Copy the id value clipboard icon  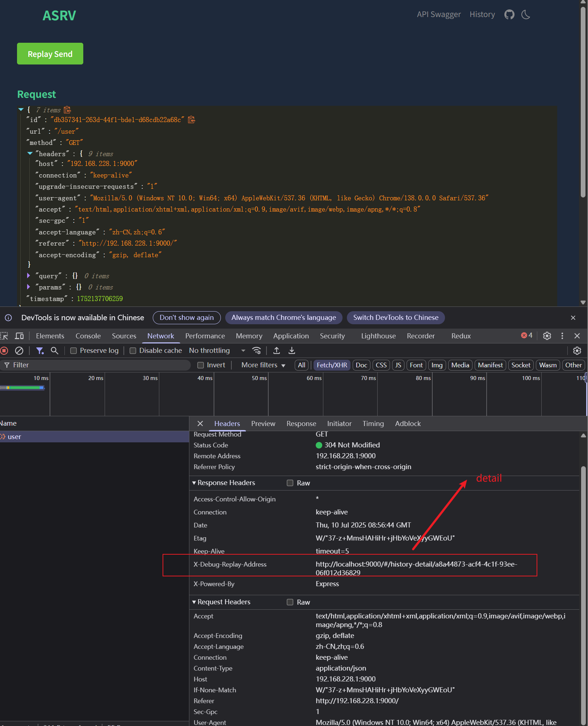click(192, 120)
